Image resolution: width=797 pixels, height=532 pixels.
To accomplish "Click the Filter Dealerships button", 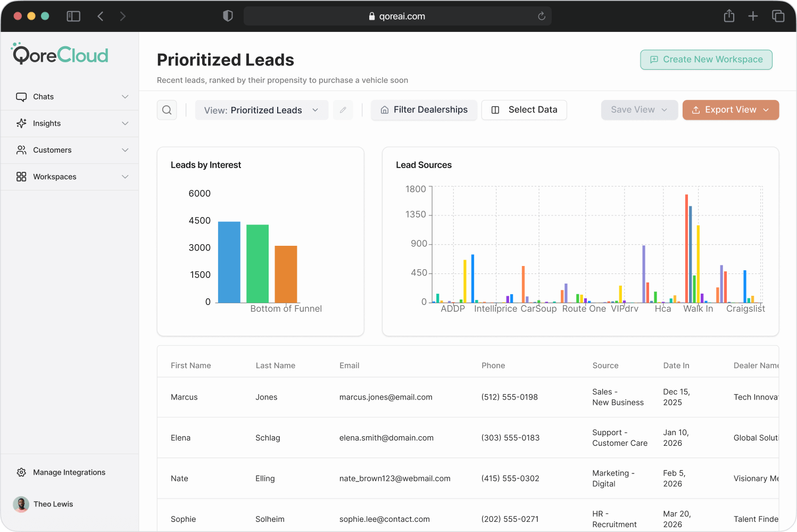I will (424, 110).
